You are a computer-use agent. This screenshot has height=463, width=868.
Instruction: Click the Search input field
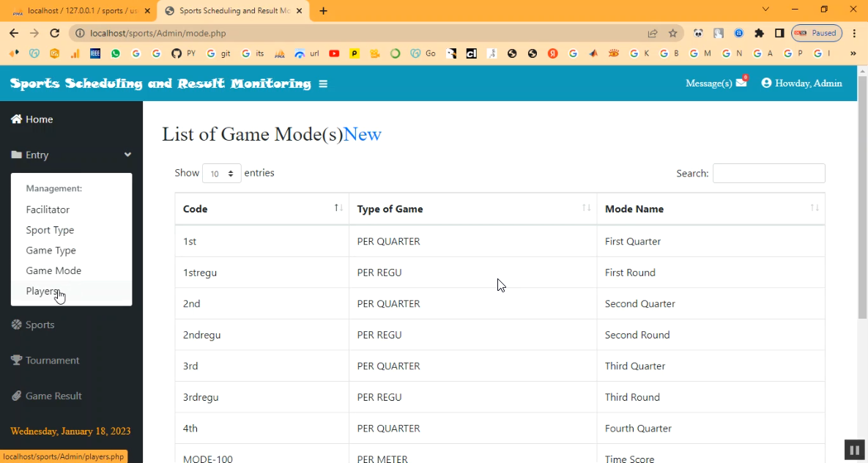pyautogui.click(x=768, y=174)
